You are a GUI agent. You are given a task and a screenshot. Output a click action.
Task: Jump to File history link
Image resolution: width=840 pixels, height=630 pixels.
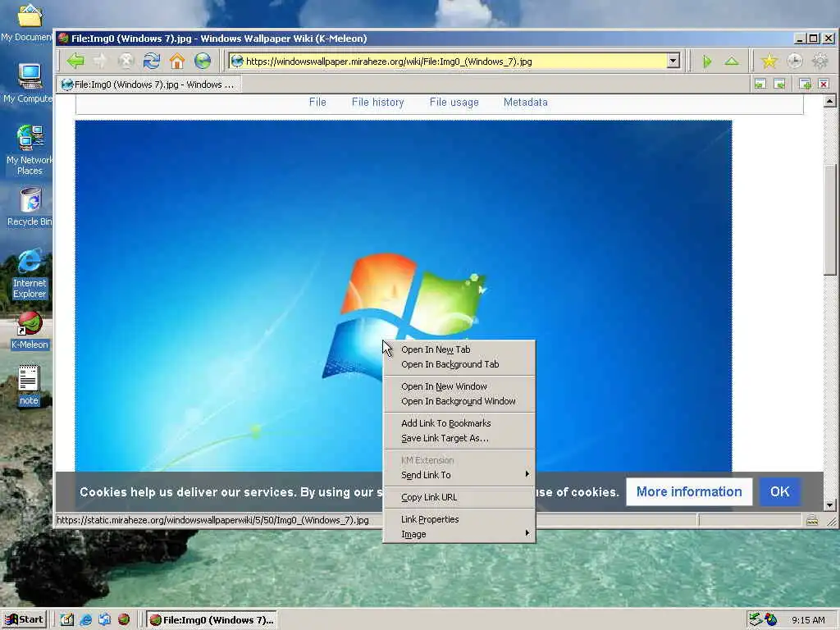point(377,103)
